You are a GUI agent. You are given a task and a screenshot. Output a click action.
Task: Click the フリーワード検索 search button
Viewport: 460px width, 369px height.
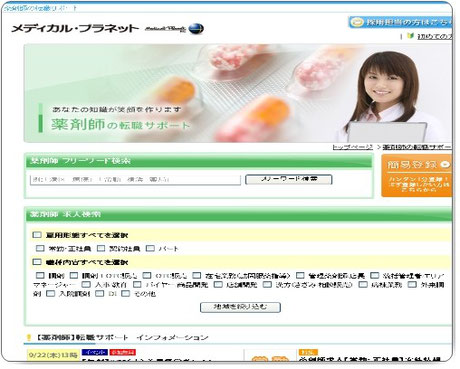click(289, 179)
